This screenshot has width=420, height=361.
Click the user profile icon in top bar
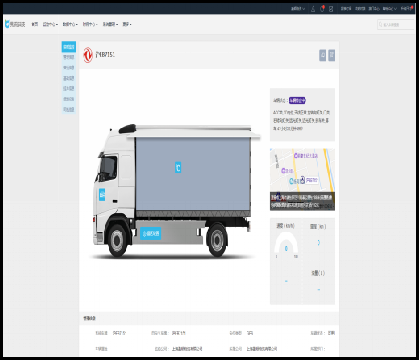point(313,9)
